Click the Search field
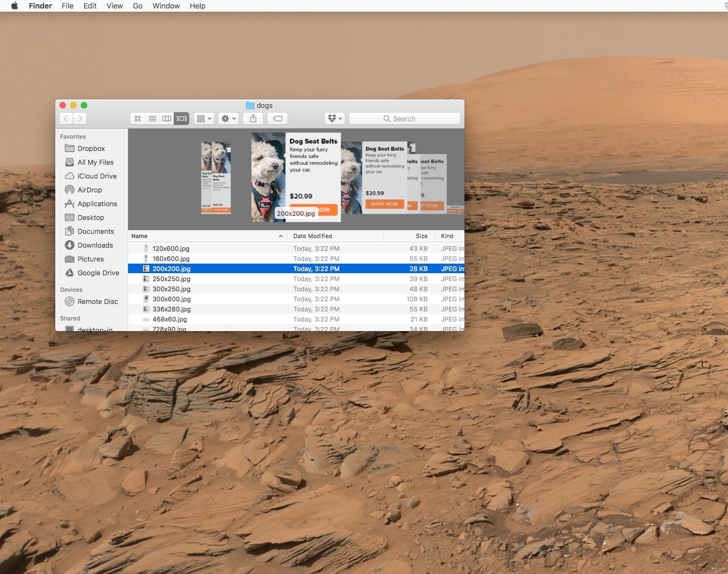 (404, 119)
